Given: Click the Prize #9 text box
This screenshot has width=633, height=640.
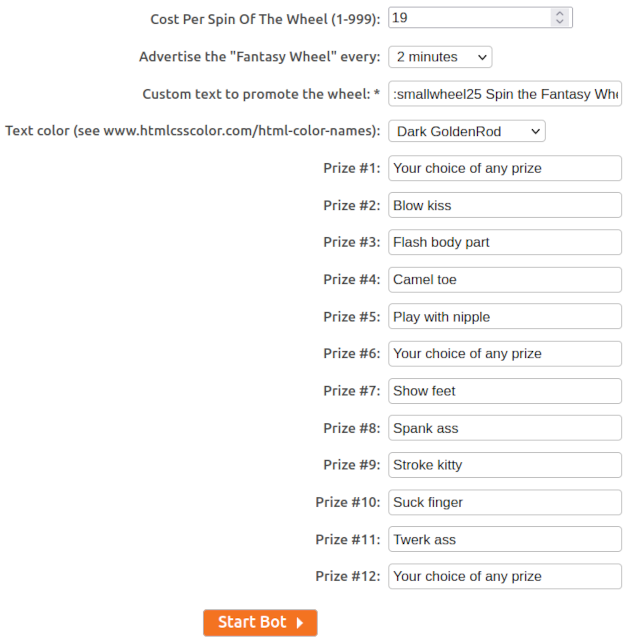Looking at the screenshot, I should click(x=505, y=465).
